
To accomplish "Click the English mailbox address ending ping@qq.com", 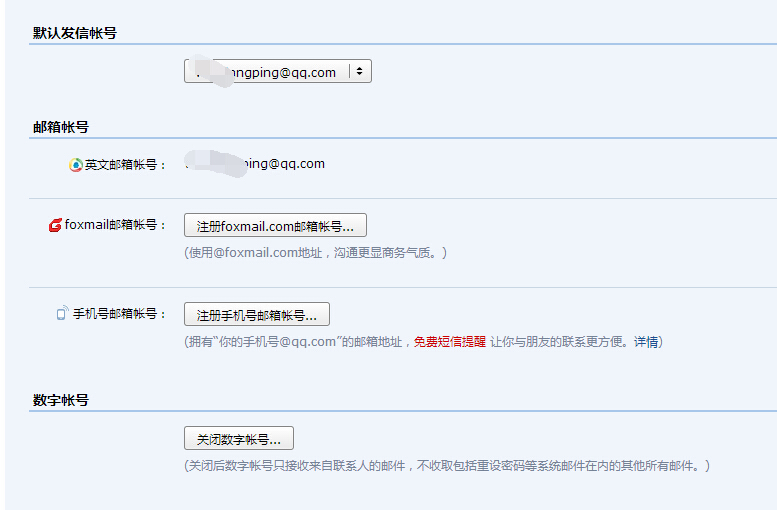I will tap(255, 164).
